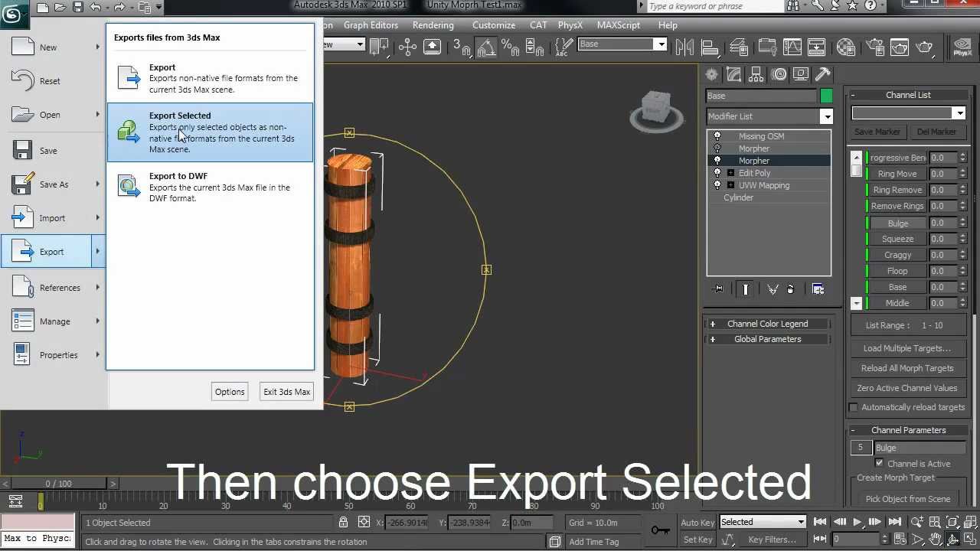Collapse the Channel Parameters rollout

[x=908, y=430]
